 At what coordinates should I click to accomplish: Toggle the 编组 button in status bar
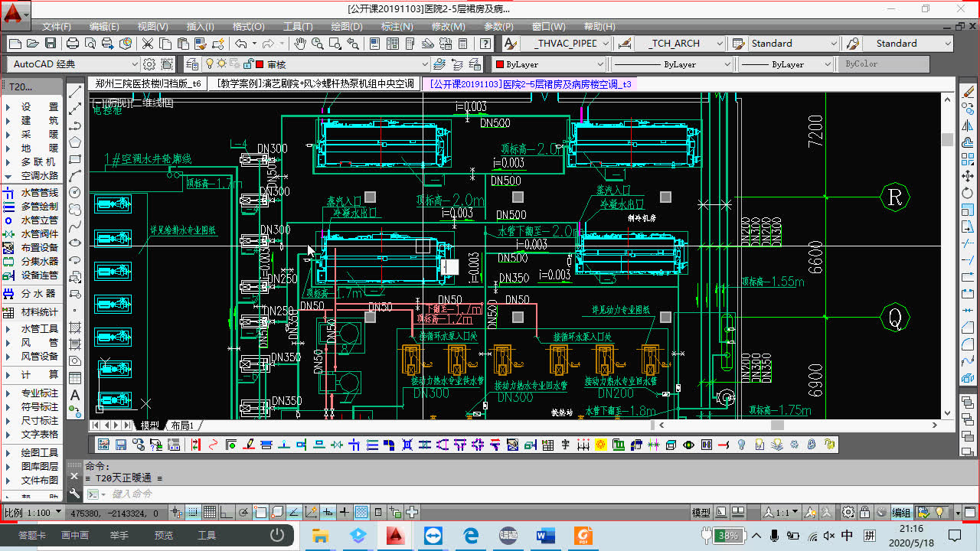901,513
